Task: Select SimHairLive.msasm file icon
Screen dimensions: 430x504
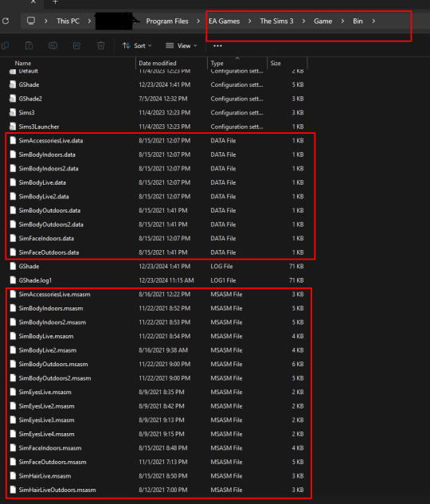Action: (x=13, y=476)
